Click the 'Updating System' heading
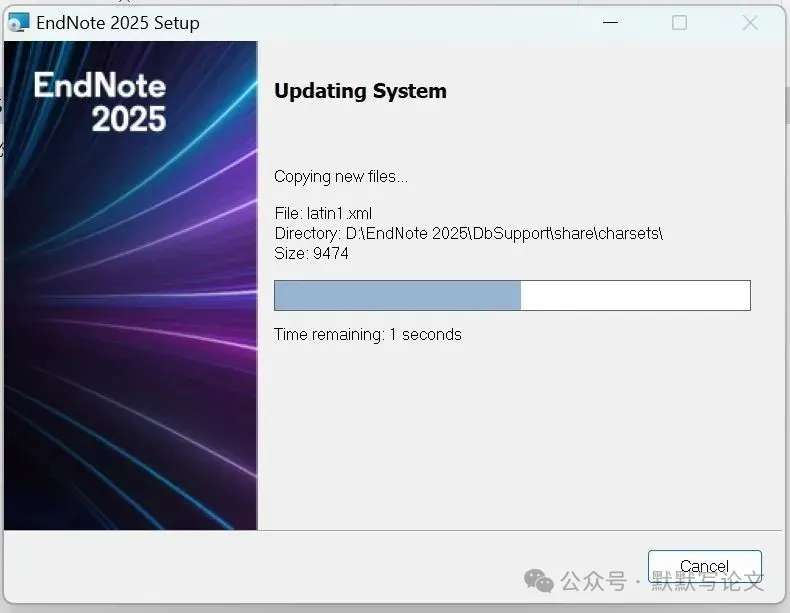 click(x=360, y=91)
